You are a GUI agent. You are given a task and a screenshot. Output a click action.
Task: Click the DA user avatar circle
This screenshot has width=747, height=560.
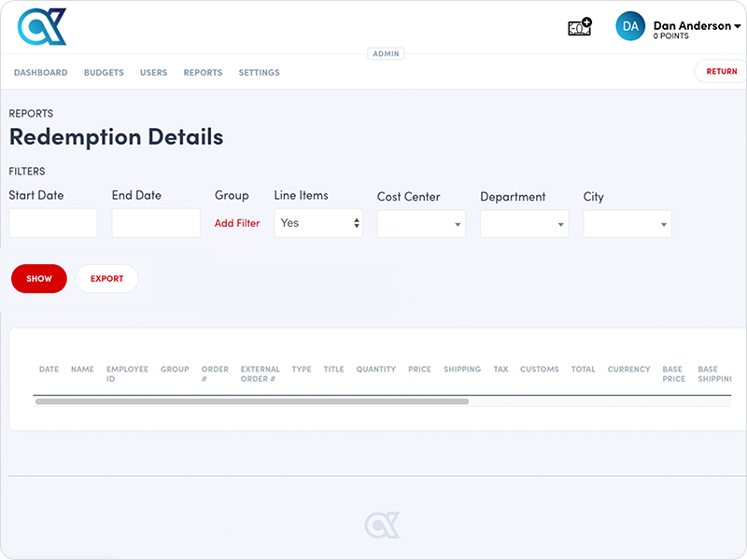[630, 27]
